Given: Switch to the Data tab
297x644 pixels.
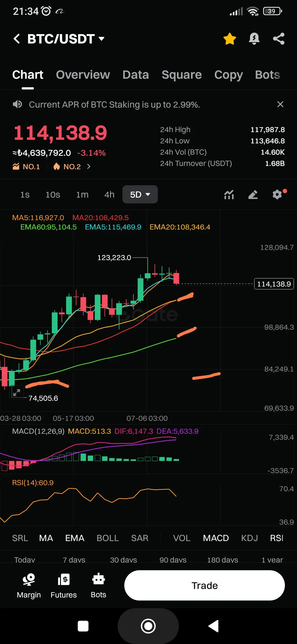Looking at the screenshot, I should (136, 75).
